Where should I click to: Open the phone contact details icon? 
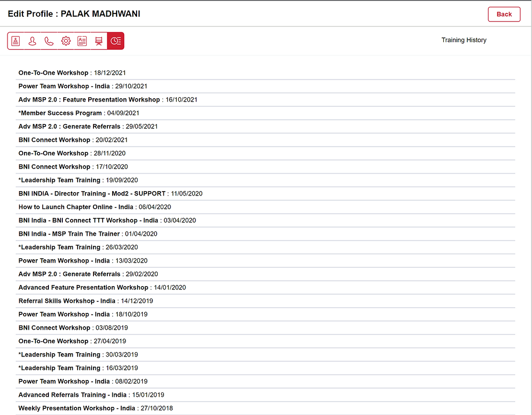(x=49, y=41)
